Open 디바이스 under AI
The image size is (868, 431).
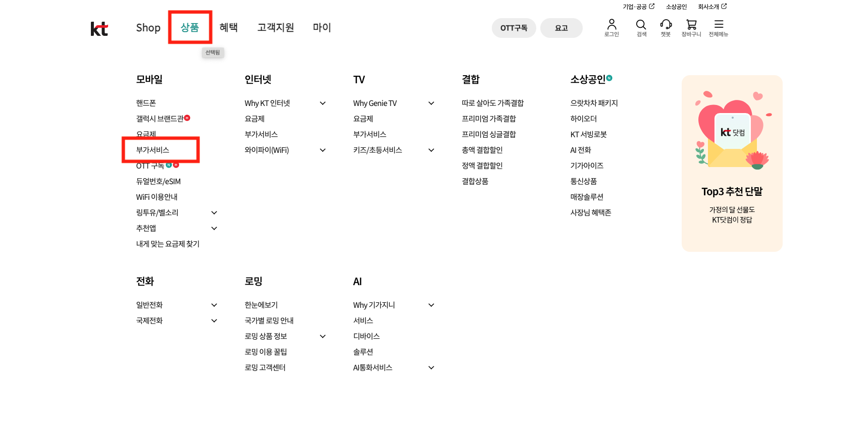point(367,336)
